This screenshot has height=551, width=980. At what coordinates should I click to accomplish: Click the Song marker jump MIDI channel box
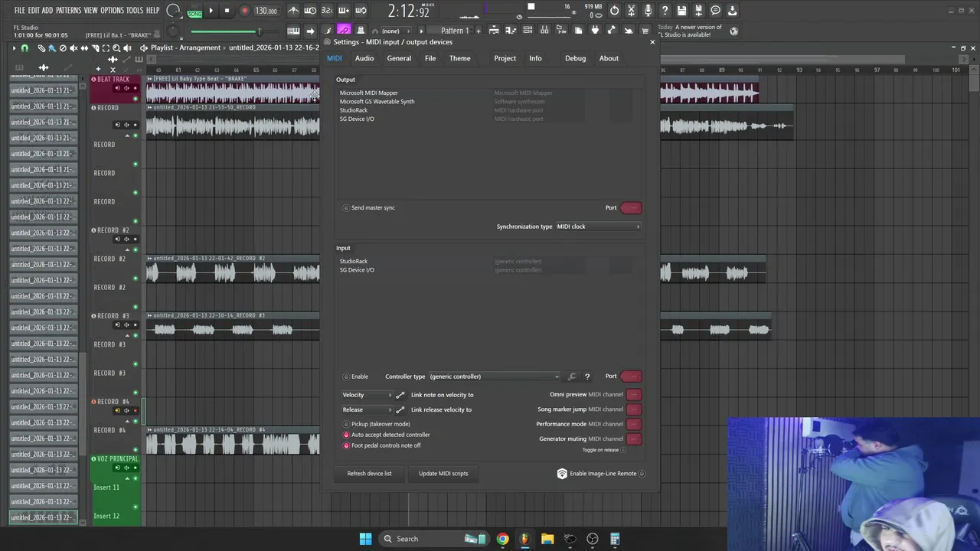tap(634, 409)
